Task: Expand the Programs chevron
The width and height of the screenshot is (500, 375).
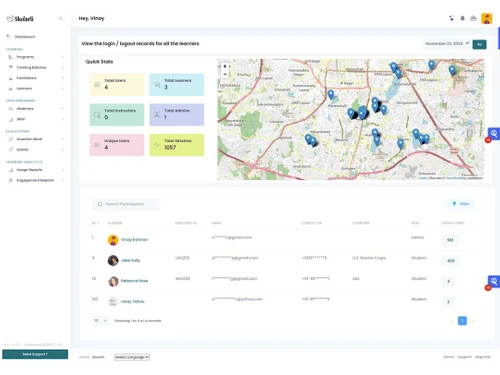Action: [63, 57]
